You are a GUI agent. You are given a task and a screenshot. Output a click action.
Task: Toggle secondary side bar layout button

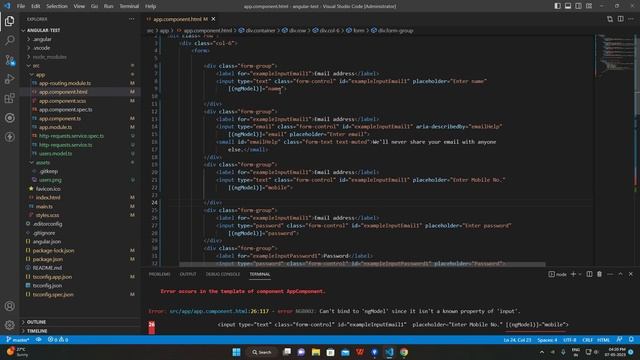click(x=578, y=6)
